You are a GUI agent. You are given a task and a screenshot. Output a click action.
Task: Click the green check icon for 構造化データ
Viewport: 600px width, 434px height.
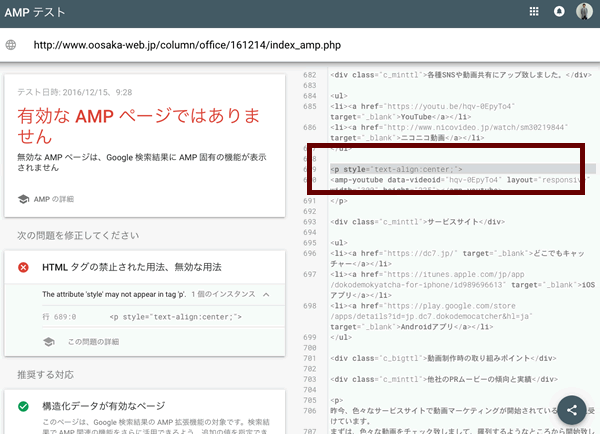pyautogui.click(x=23, y=406)
